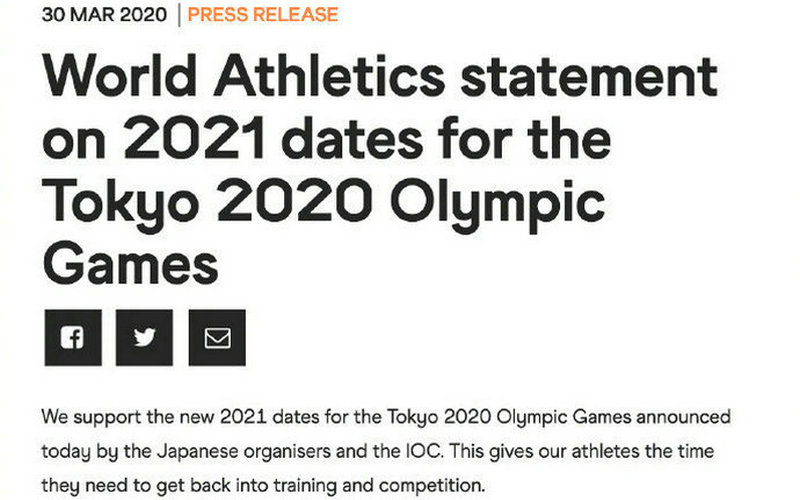Click "the time" ending the second paragraph line

pos(680,452)
